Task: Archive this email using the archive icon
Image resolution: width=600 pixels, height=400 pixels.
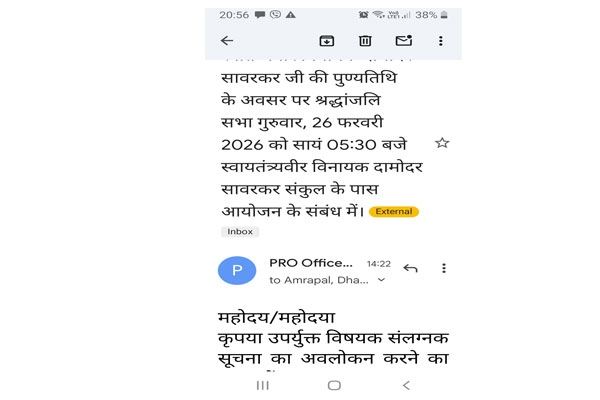Action: (326, 41)
